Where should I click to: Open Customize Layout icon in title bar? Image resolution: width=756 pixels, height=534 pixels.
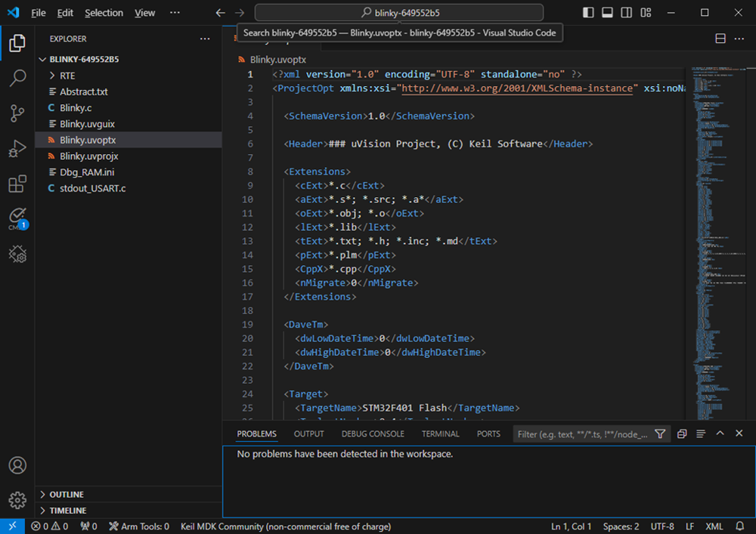click(x=646, y=13)
